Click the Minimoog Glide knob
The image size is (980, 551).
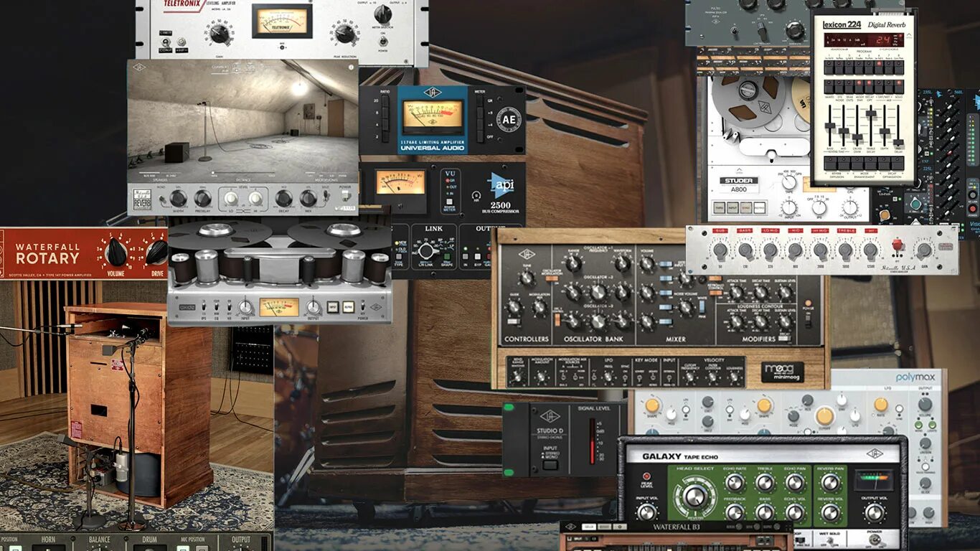click(x=513, y=309)
